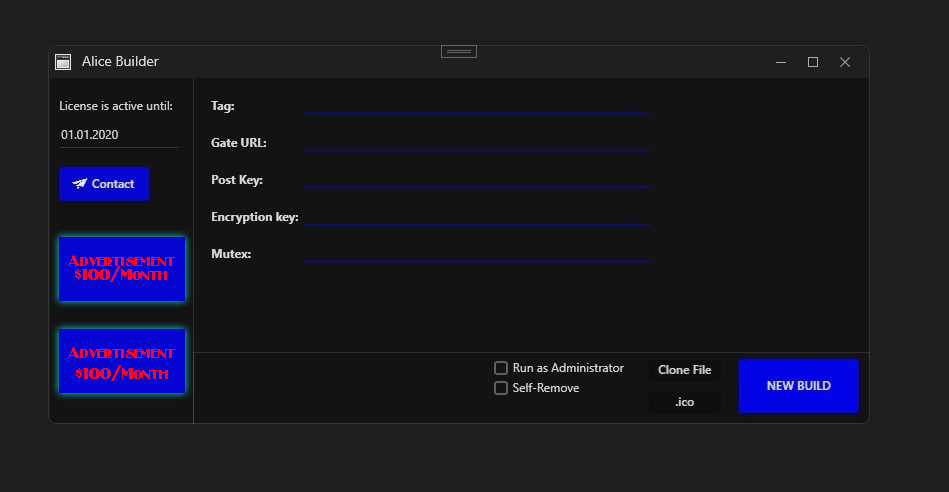Minimize the Alice Builder window

tap(780, 62)
